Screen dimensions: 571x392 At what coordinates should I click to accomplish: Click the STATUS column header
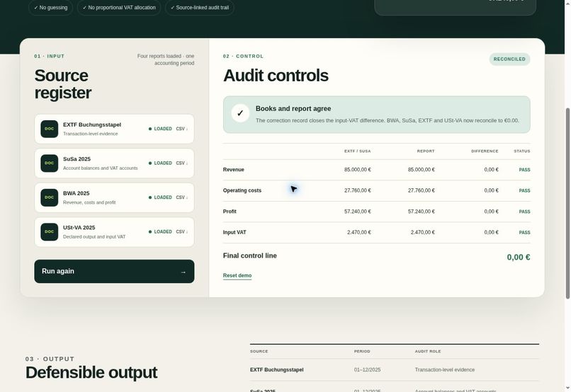[522, 151]
